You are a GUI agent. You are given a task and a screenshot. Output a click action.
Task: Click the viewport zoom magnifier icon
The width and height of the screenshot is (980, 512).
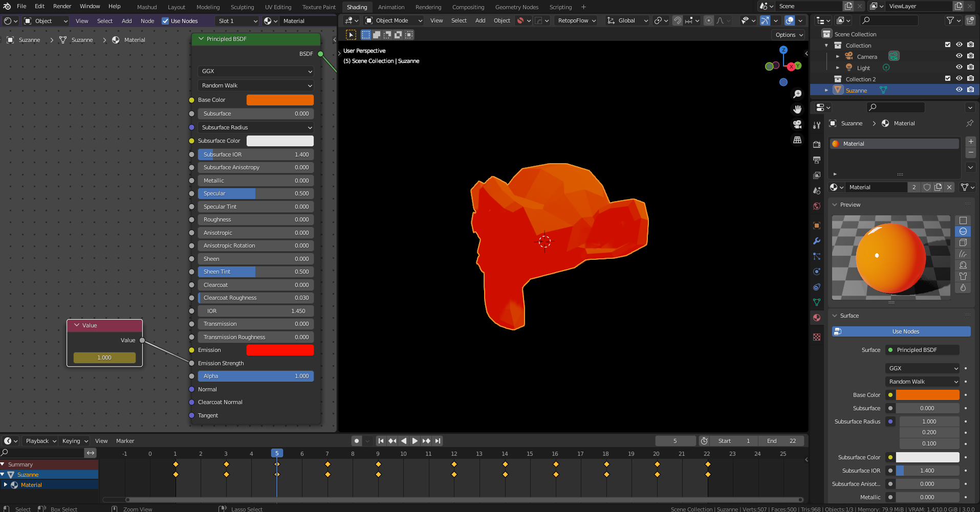(x=797, y=94)
